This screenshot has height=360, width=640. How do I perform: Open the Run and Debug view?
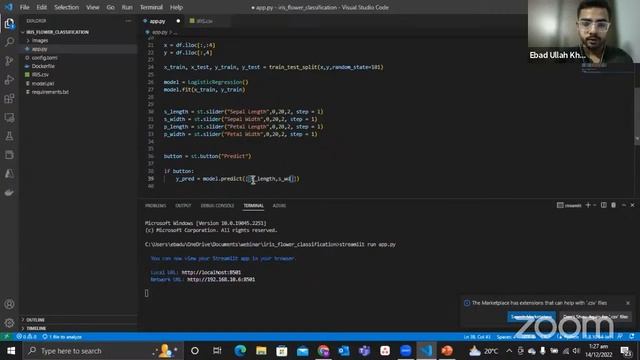tap(9, 80)
